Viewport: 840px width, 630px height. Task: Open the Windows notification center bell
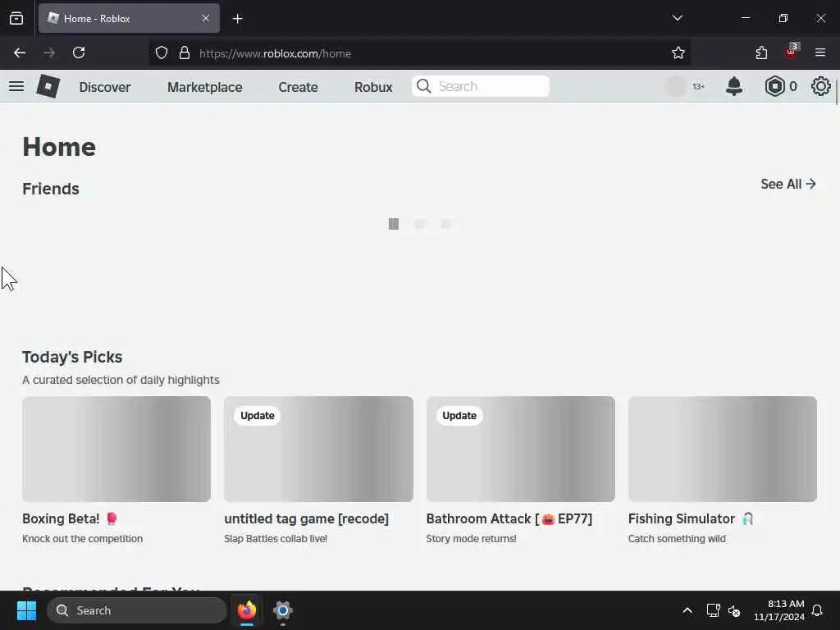pyautogui.click(x=817, y=610)
